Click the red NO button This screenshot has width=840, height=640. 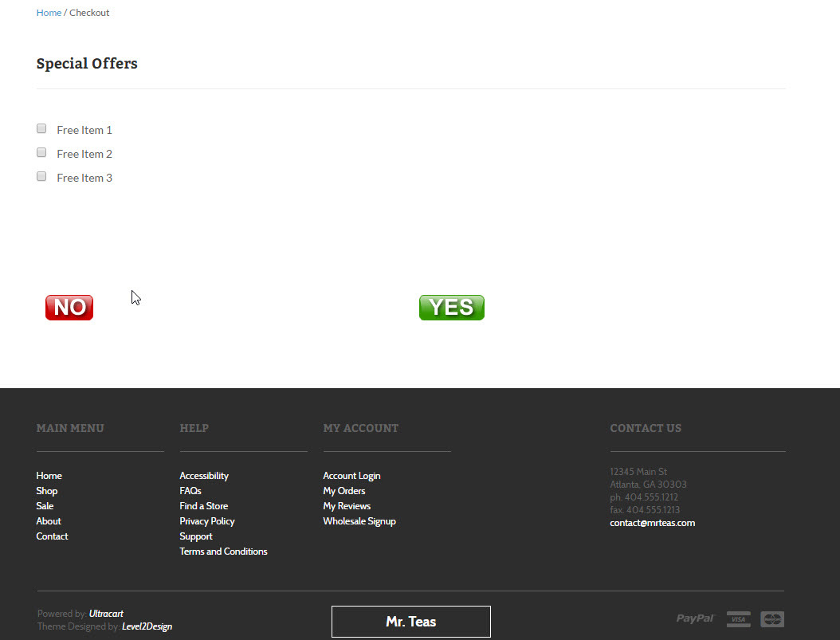click(69, 308)
